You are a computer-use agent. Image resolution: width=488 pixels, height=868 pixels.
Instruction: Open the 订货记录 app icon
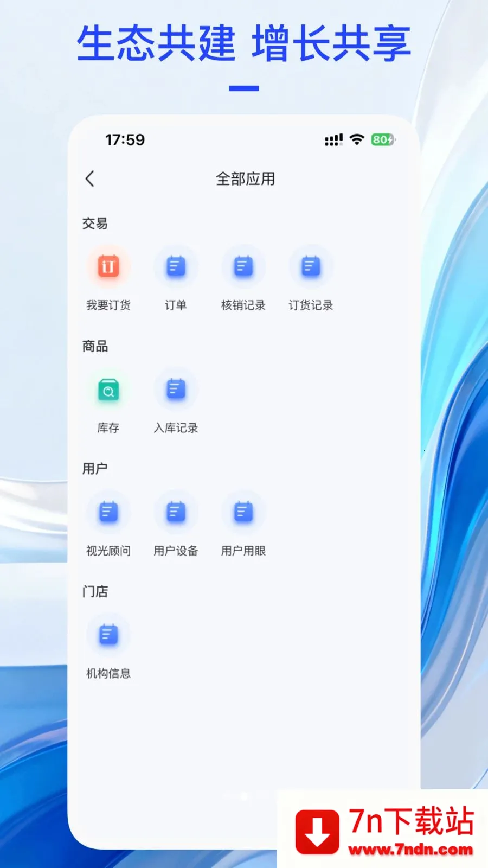click(311, 266)
